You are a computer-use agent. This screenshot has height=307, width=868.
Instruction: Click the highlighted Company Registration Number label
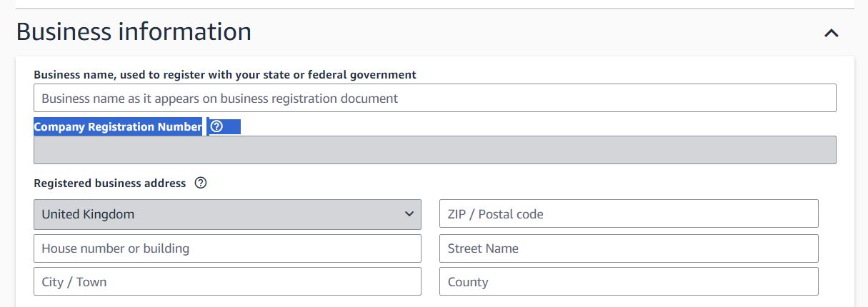coord(118,126)
